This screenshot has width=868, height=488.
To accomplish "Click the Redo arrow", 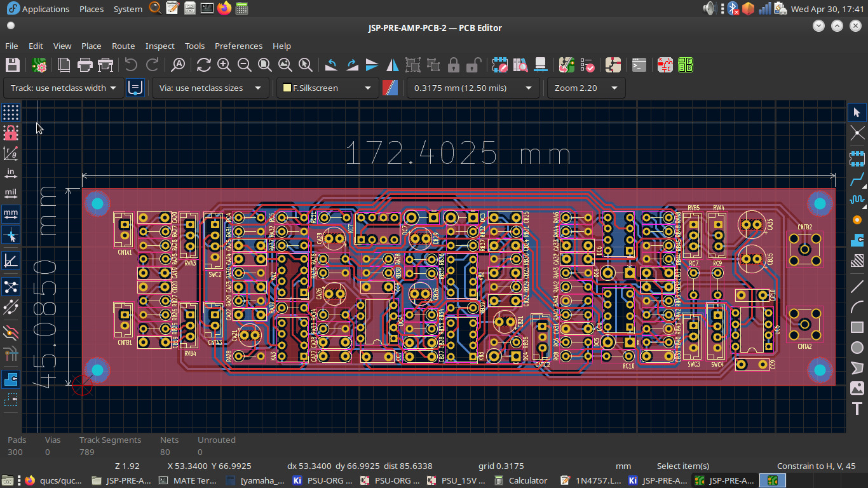I will (x=153, y=65).
